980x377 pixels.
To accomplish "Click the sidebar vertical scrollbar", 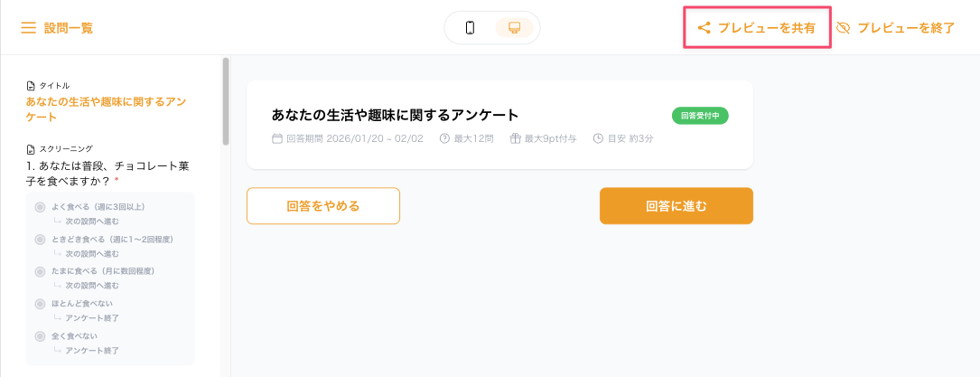I will [x=226, y=101].
